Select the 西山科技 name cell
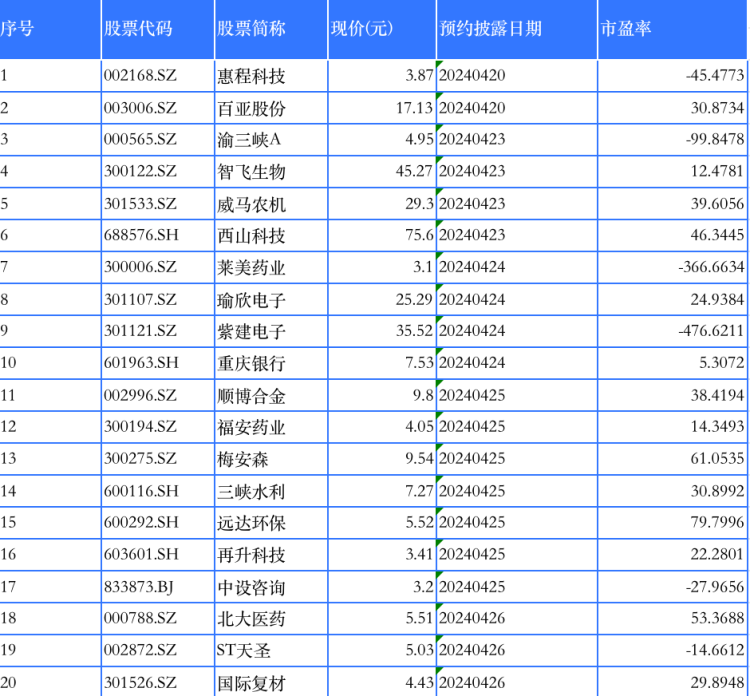Image resolution: width=750 pixels, height=696 pixels. [x=271, y=235]
